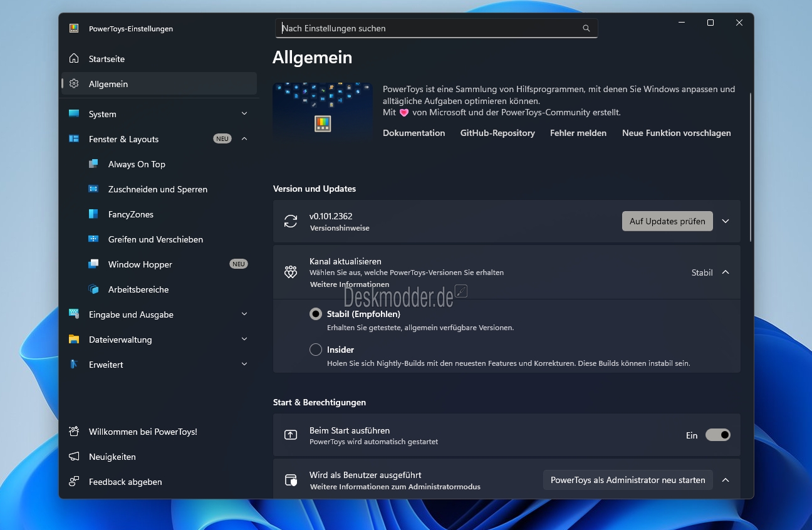
Task: Click Feedback abgeben in the sidebar
Action: pos(159,482)
